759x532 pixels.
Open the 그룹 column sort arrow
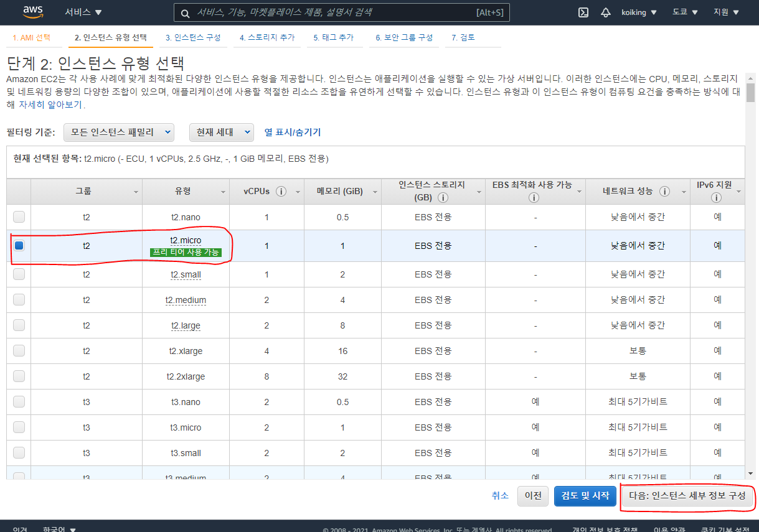[136, 192]
